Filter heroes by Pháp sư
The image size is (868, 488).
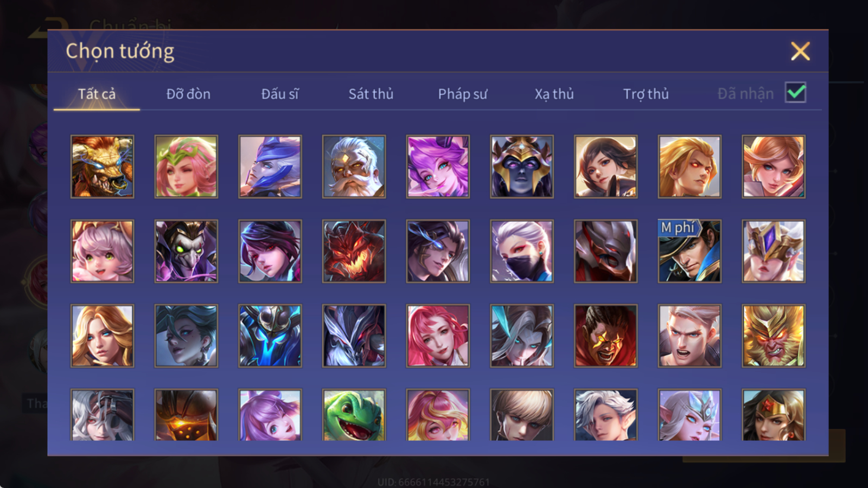463,94
